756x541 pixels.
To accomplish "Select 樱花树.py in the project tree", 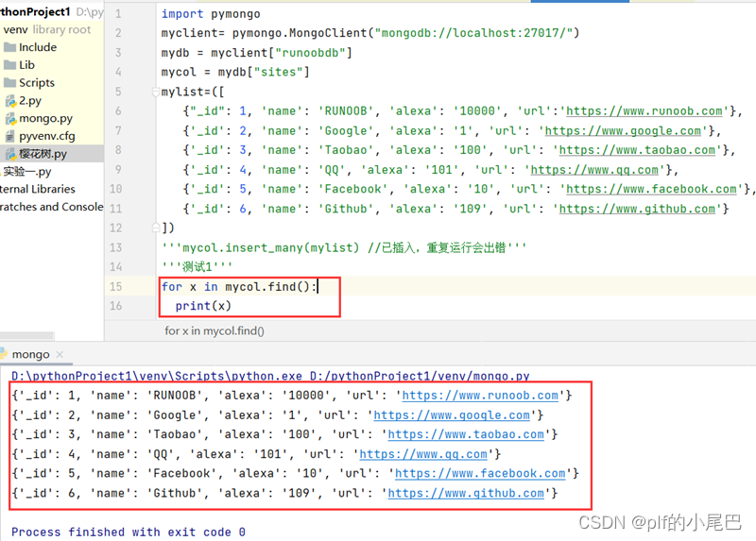I will (x=43, y=154).
